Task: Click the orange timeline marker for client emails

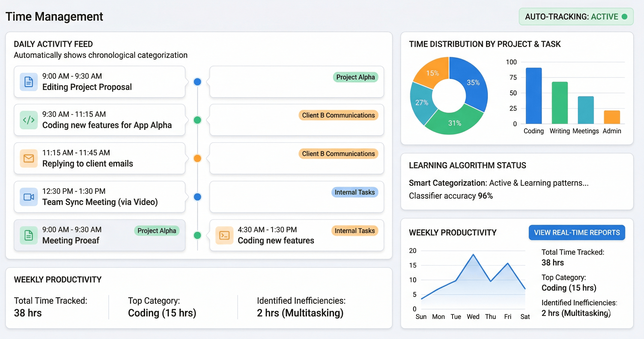Action: click(197, 158)
